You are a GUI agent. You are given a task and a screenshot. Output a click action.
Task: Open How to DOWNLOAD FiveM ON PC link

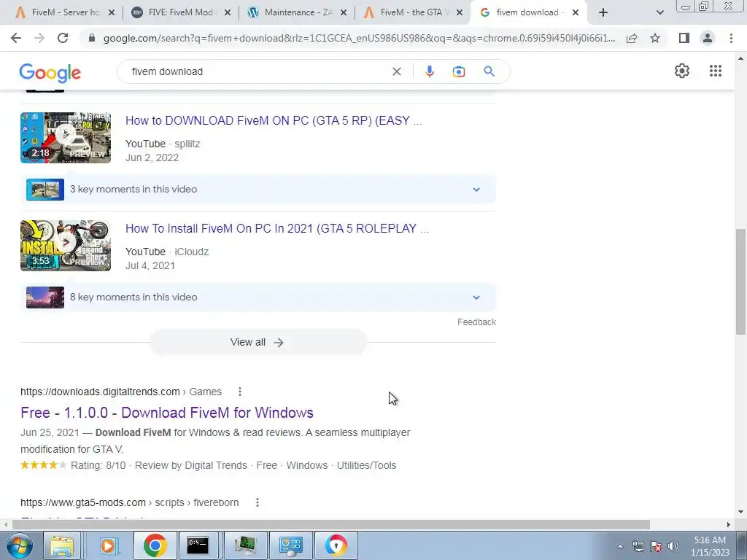tap(274, 120)
